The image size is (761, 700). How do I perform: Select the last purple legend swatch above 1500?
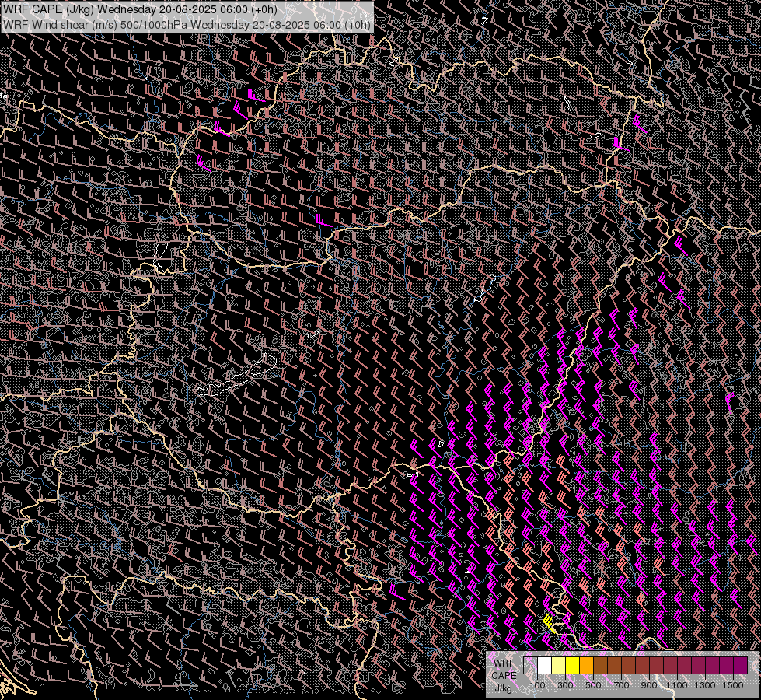pos(741,665)
